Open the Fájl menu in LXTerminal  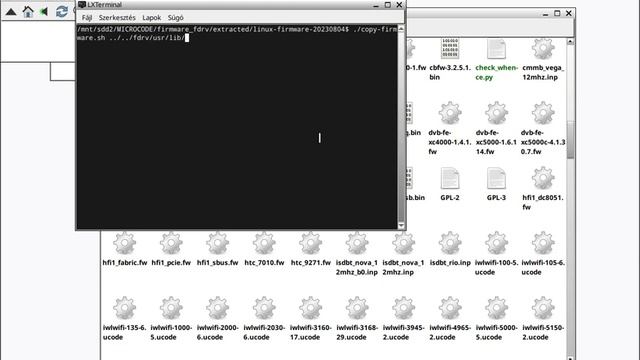click(x=87, y=18)
